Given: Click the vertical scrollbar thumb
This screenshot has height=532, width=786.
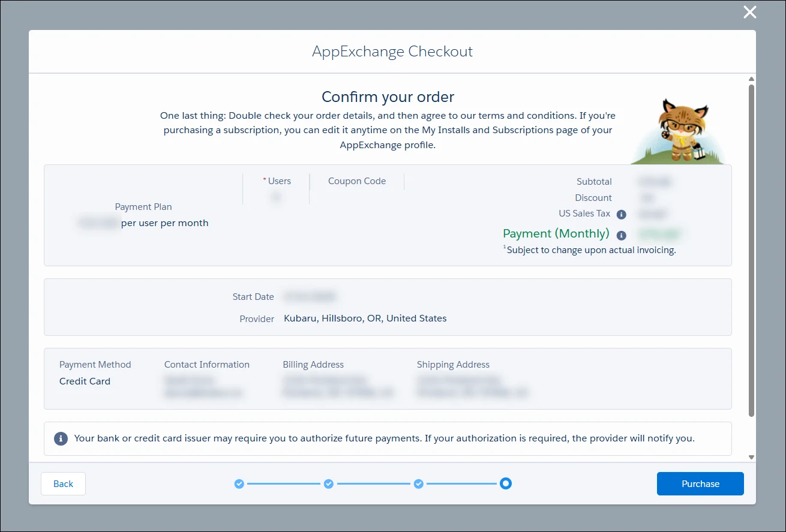Looking at the screenshot, I should coord(752,250).
